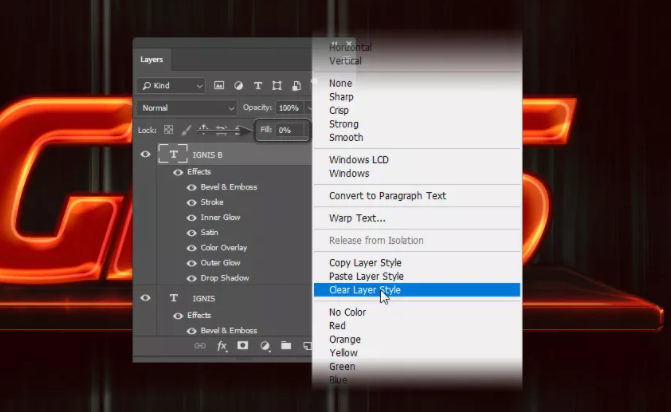Click the Inner Glow effect label
671x412 pixels.
(x=220, y=217)
